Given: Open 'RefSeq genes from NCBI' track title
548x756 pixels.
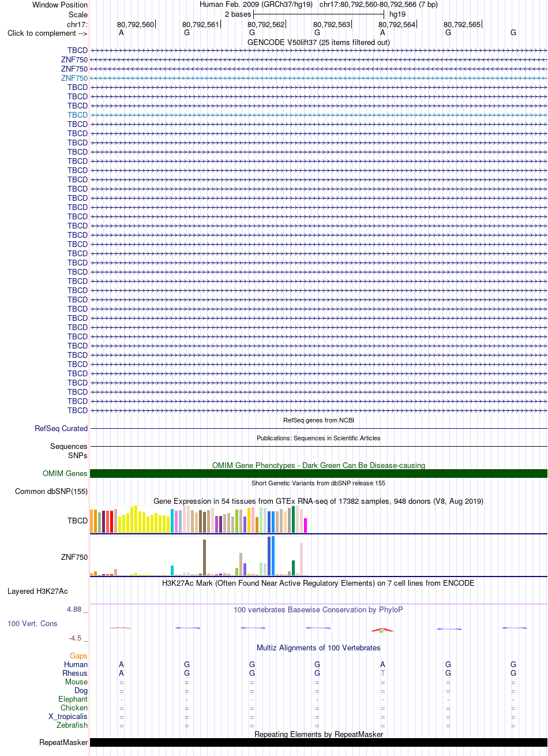Looking at the screenshot, I should pos(318,420).
